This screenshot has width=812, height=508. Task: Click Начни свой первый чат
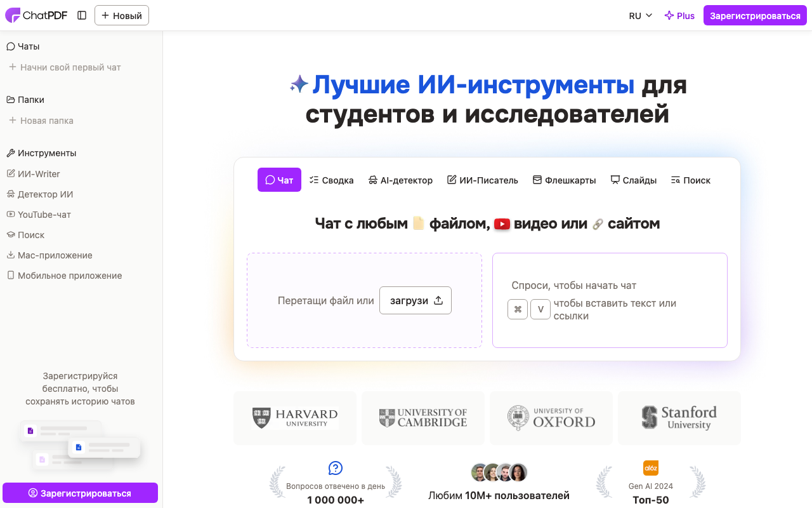[65, 67]
